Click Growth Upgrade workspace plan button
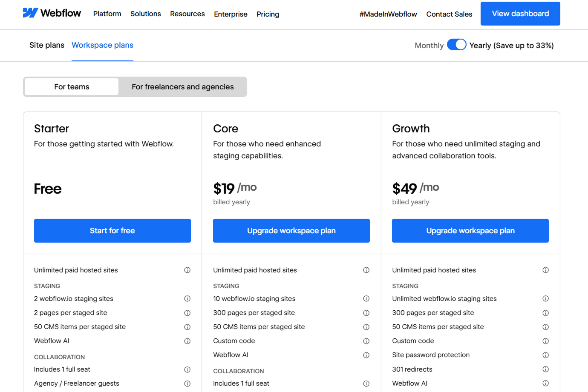The width and height of the screenshot is (588, 392). pyautogui.click(x=470, y=231)
